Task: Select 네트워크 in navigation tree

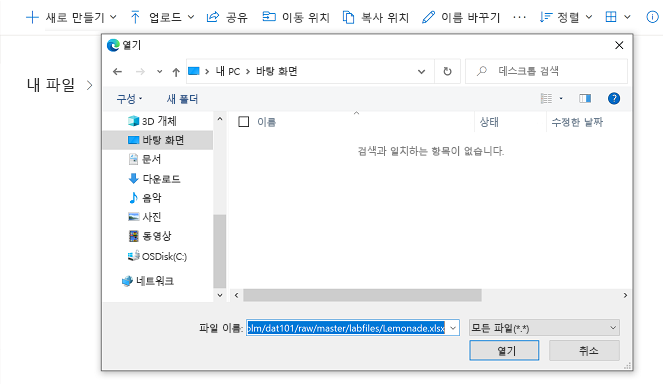Action: [148, 281]
